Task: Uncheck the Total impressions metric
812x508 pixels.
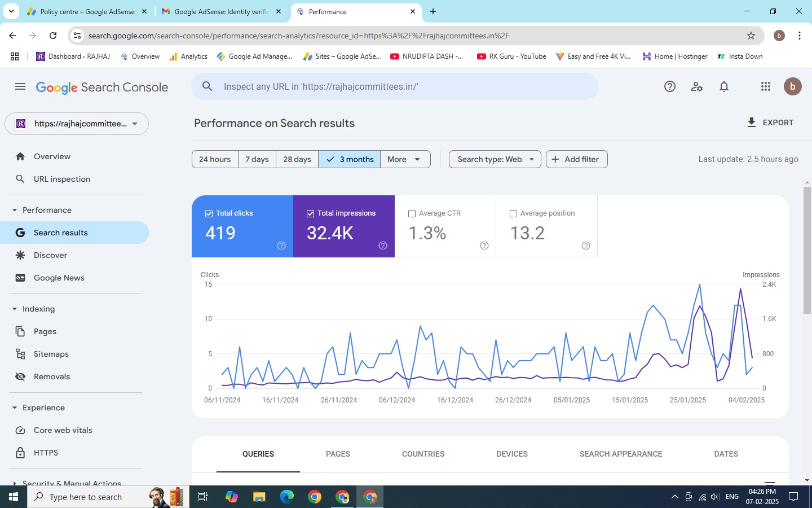Action: [x=310, y=213]
